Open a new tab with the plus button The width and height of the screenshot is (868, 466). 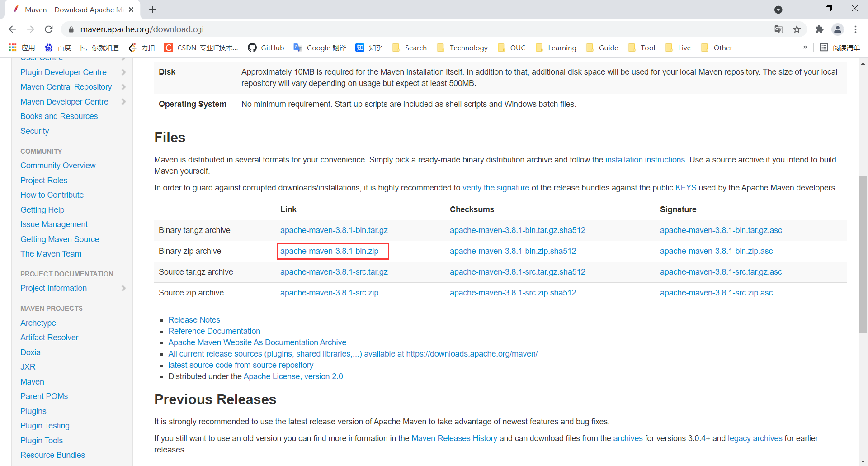152,10
